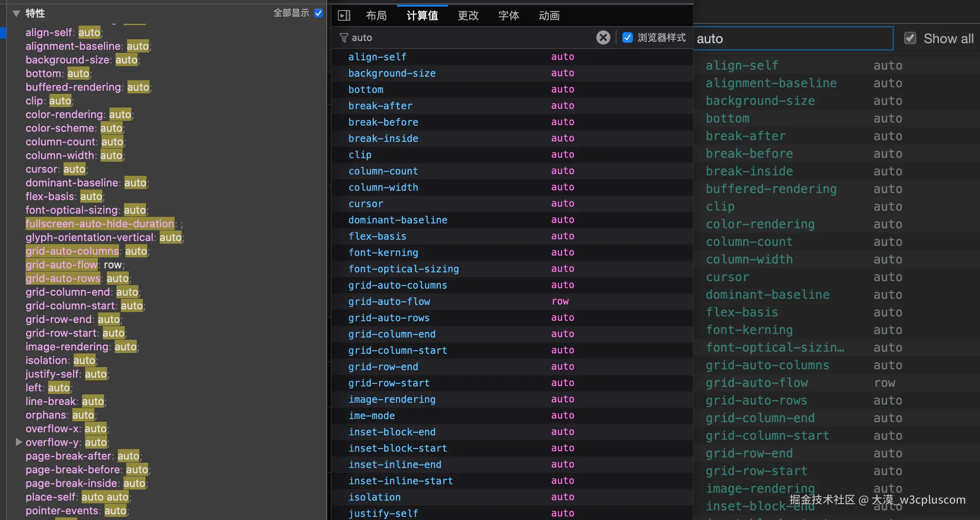Viewport: 980px width, 520px height.
Task: Click the funnel filter icon
Action: [x=344, y=38]
